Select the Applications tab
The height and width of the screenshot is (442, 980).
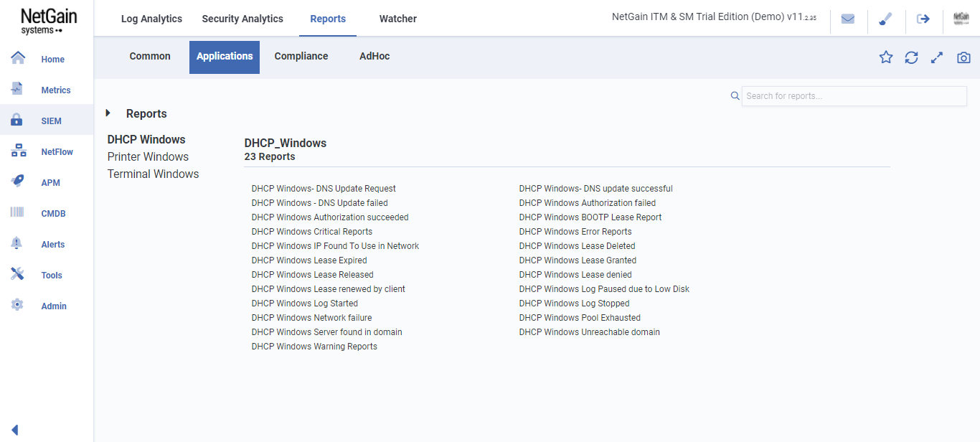[x=225, y=57]
